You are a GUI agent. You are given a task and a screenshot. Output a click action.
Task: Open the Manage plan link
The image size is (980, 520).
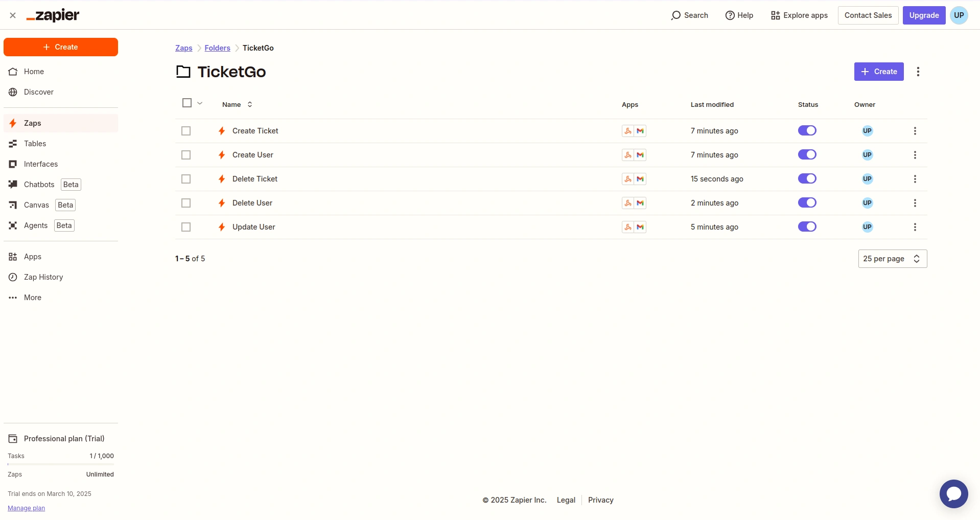(x=26, y=508)
